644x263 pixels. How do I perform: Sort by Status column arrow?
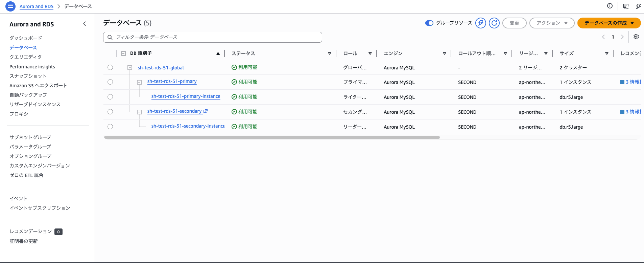click(x=330, y=53)
